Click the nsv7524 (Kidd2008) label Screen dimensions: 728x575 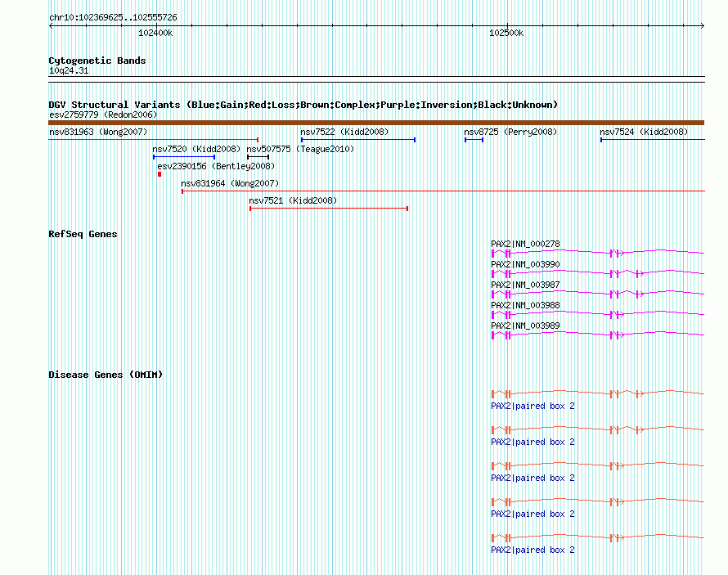644,132
